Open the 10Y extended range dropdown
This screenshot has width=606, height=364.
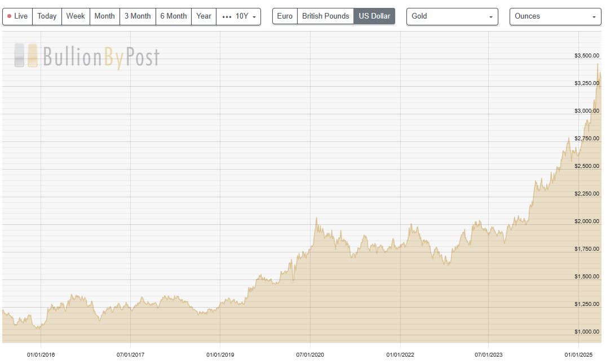pos(238,16)
